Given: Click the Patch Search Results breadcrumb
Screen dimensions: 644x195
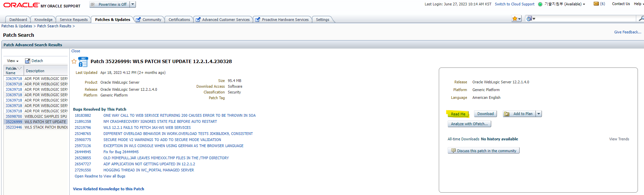Looking at the screenshot, I should pyautogui.click(x=54, y=26).
